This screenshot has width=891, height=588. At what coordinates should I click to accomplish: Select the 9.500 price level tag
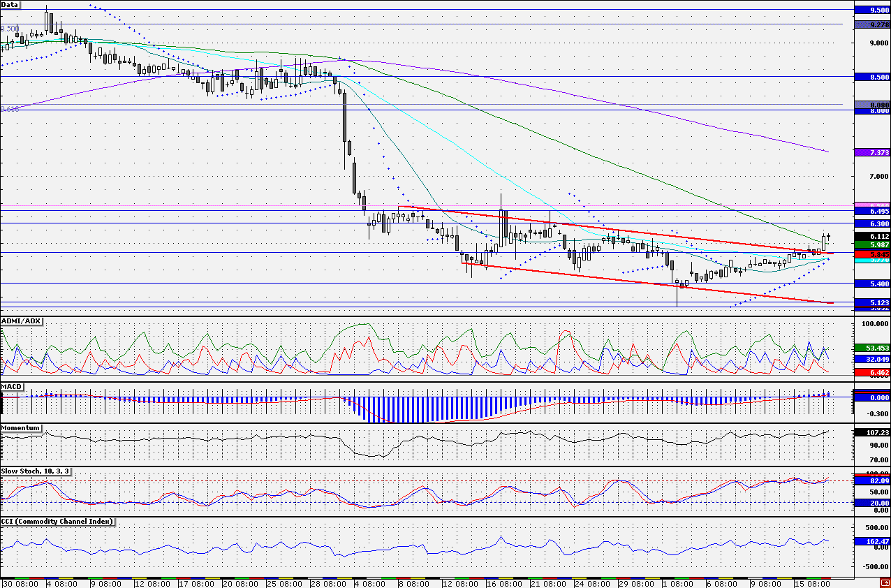872,10
